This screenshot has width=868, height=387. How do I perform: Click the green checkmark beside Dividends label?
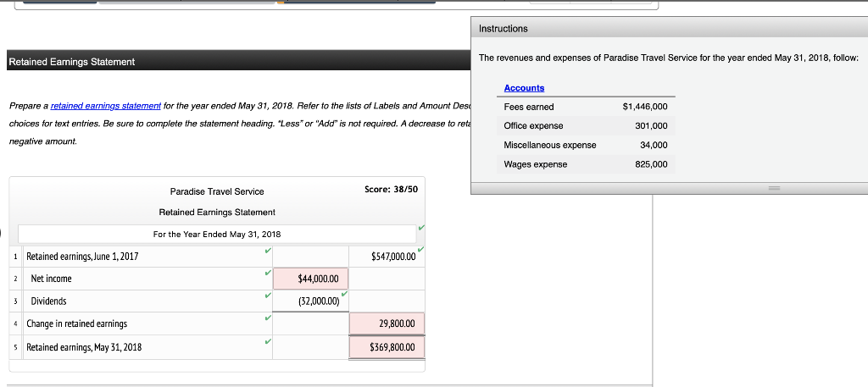[267, 296]
